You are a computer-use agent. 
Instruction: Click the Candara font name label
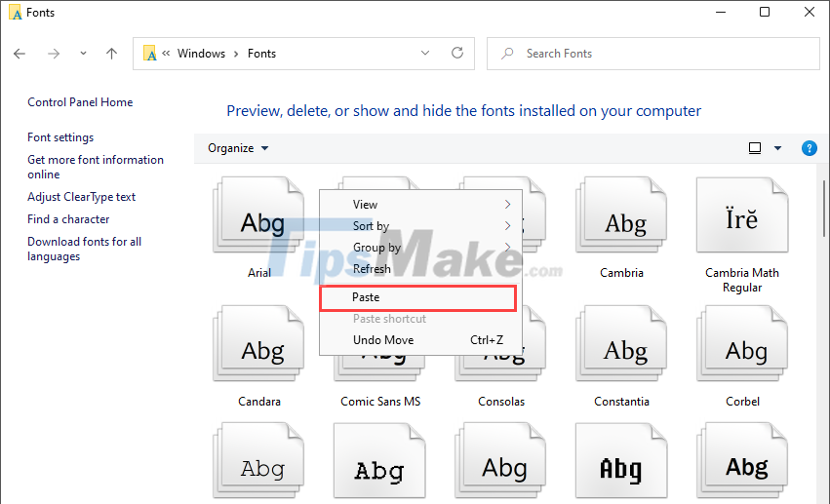pos(259,402)
